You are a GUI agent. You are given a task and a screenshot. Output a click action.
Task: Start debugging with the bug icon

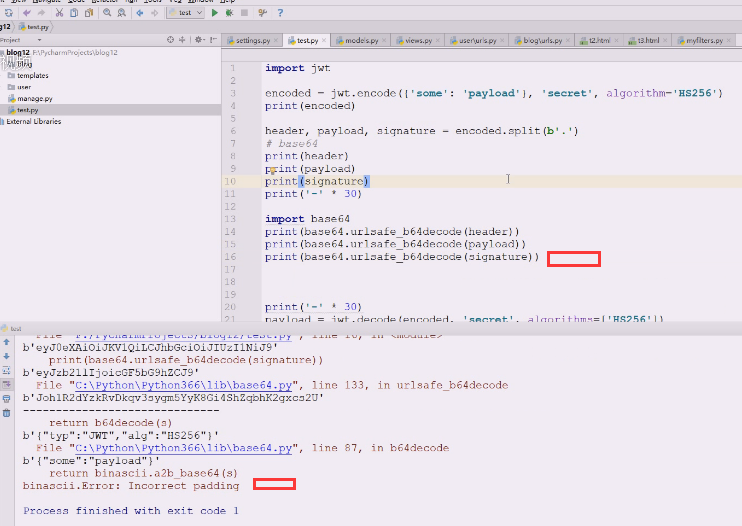point(229,13)
